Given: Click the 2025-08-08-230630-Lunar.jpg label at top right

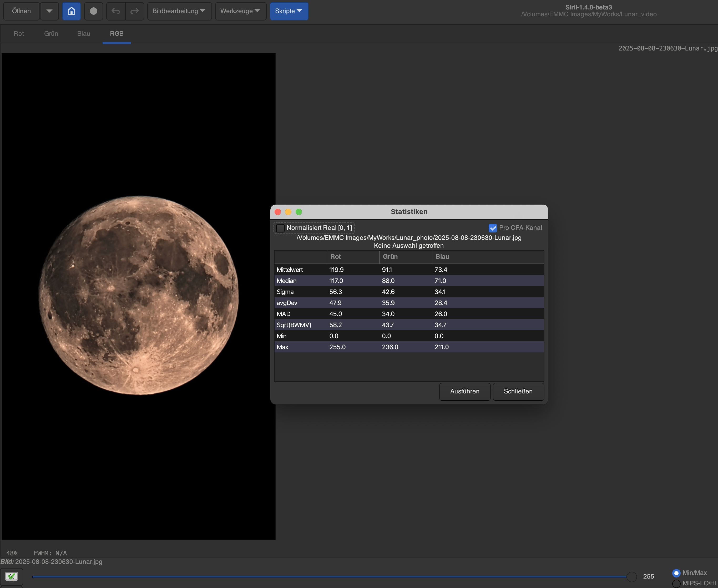Looking at the screenshot, I should (x=668, y=48).
